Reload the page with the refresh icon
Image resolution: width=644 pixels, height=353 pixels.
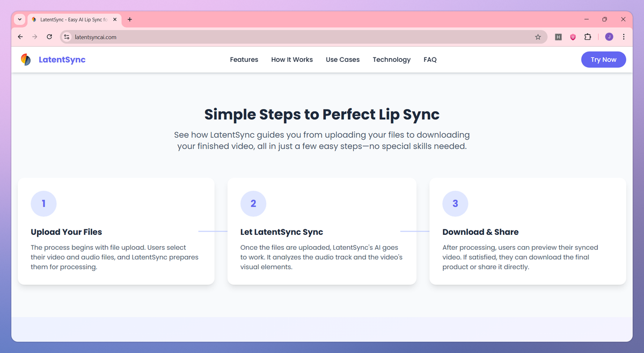coord(49,37)
